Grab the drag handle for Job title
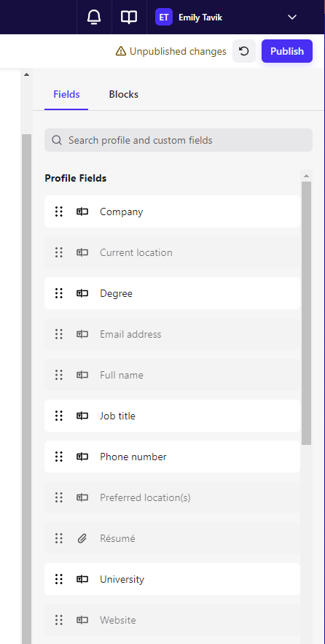This screenshot has width=325, height=644. pos(59,416)
